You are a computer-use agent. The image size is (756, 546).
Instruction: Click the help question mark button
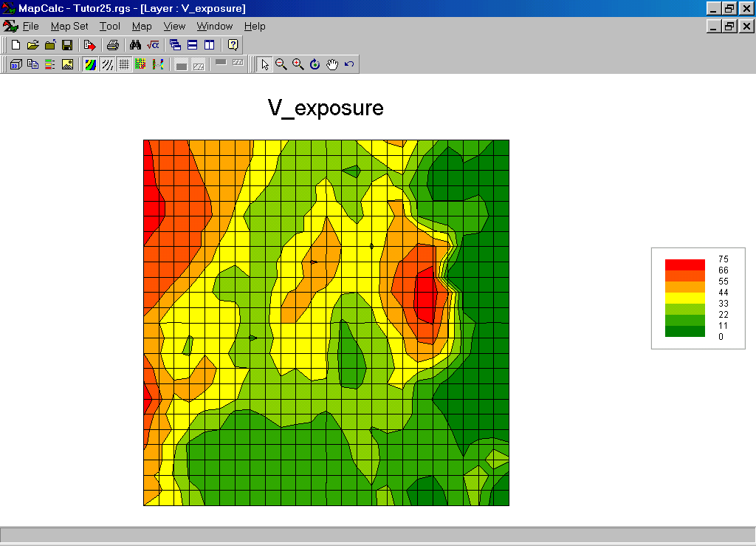[233, 45]
